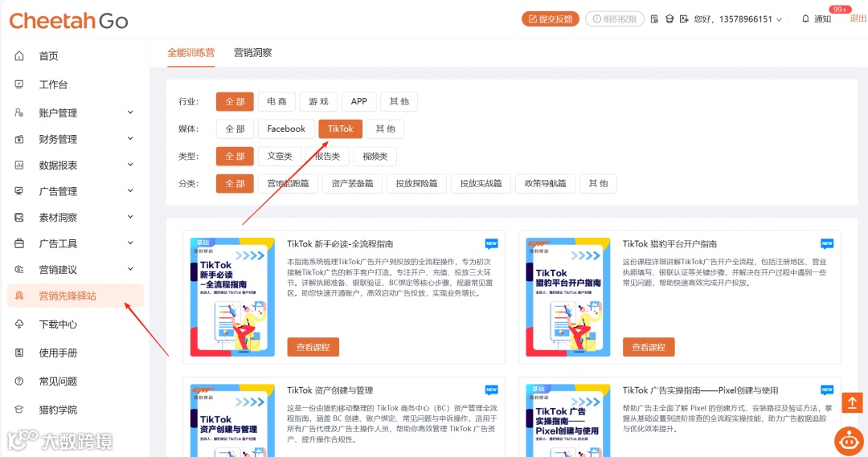Select APP industry filter

click(x=358, y=102)
